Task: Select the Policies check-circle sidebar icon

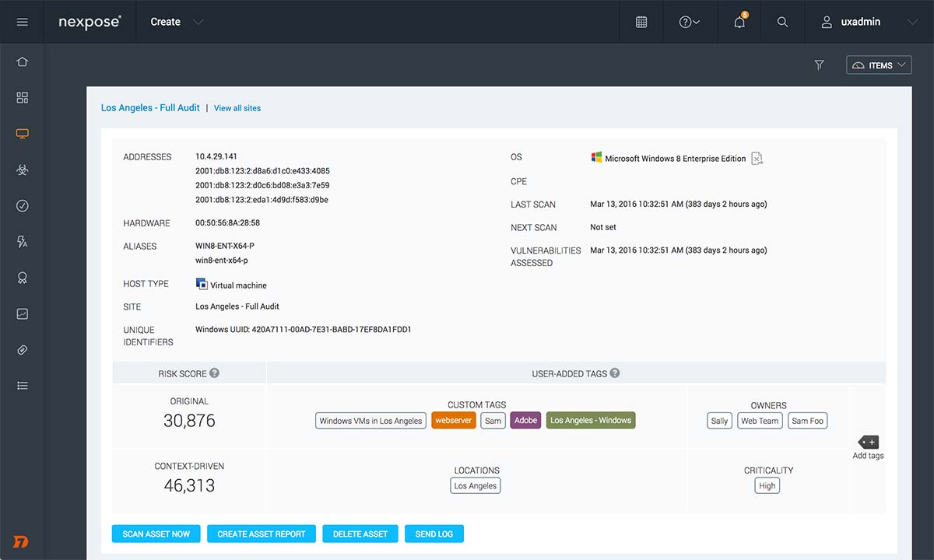Action: (x=22, y=205)
